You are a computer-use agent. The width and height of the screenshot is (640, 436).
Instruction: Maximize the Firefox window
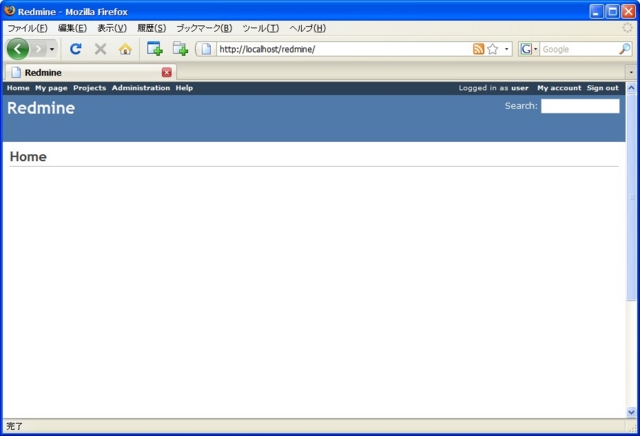point(612,11)
